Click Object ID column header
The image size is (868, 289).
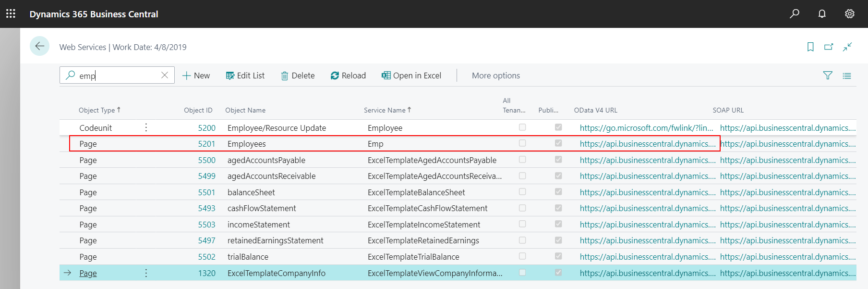pyautogui.click(x=198, y=110)
